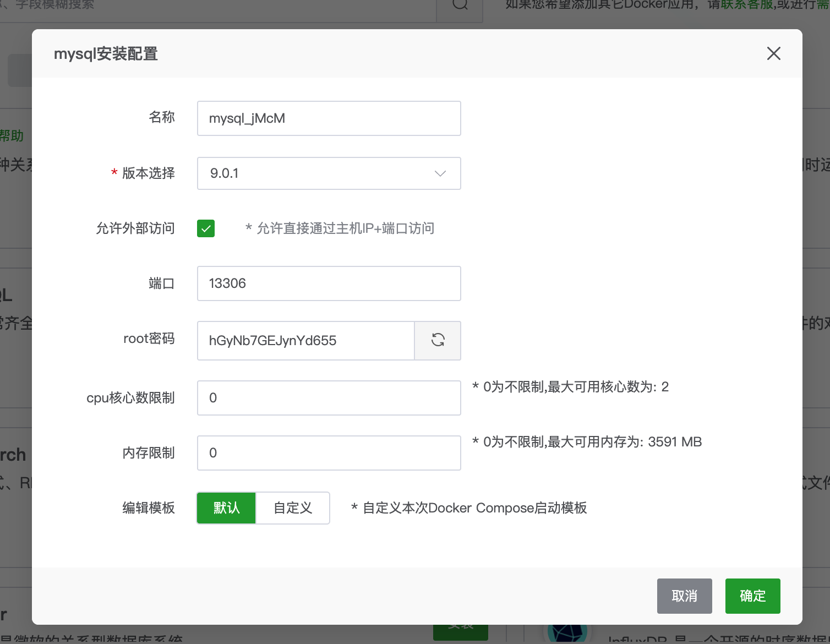Focus the 内存限制 input field
This screenshot has width=830, height=644.
329,453
